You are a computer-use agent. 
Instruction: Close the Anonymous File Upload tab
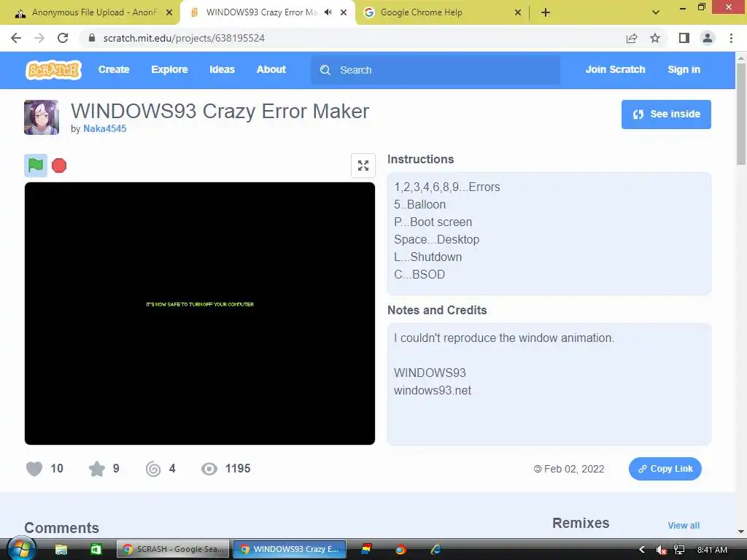coord(169,12)
